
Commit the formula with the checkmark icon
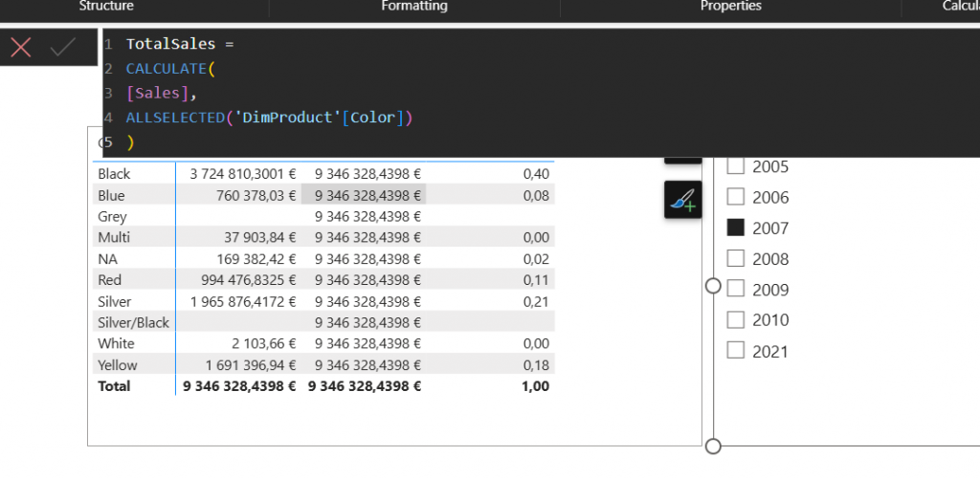63,47
